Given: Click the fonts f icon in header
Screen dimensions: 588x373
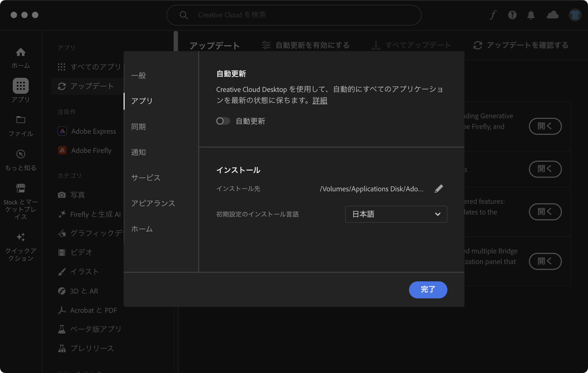Looking at the screenshot, I should click(493, 15).
